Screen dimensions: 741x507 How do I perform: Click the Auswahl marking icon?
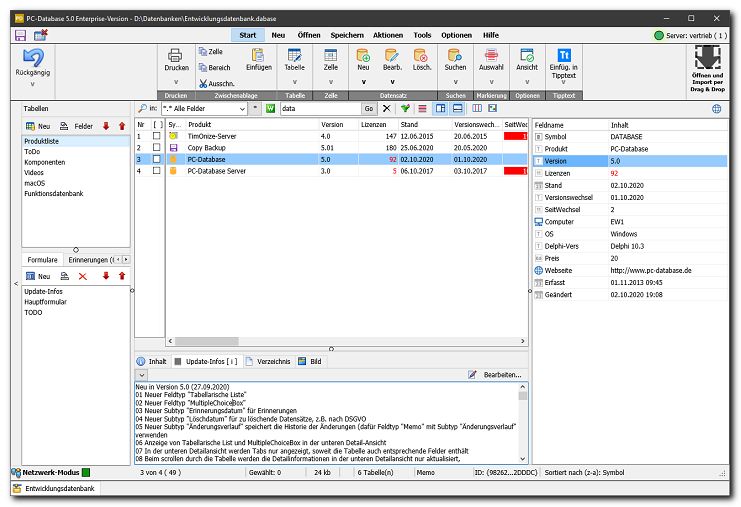coord(491,55)
